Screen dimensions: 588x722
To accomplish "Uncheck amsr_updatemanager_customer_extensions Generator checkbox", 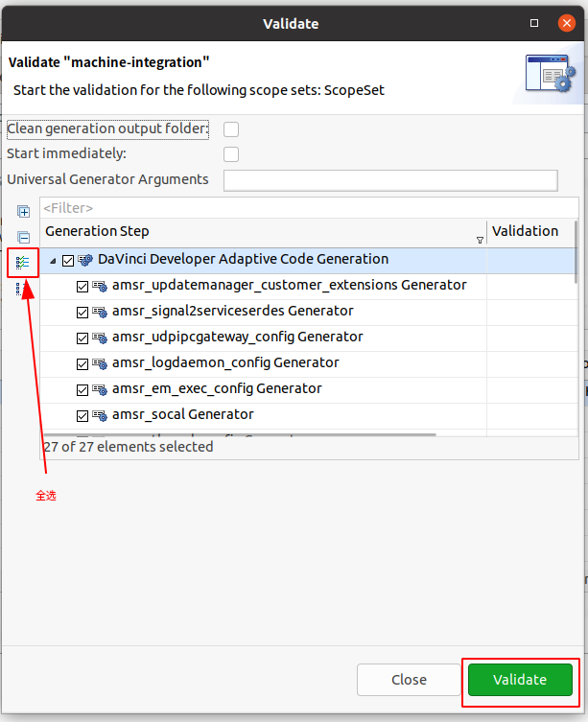I will (x=82, y=287).
